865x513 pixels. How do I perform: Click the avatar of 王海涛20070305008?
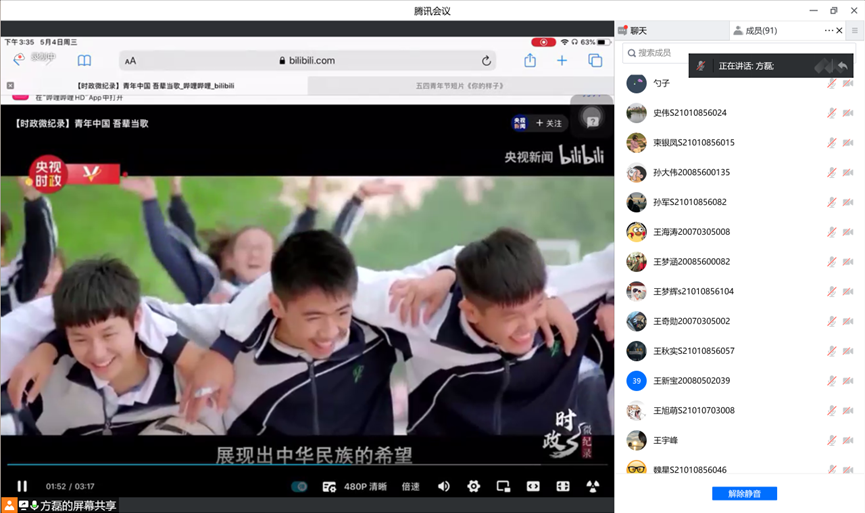[x=637, y=232]
